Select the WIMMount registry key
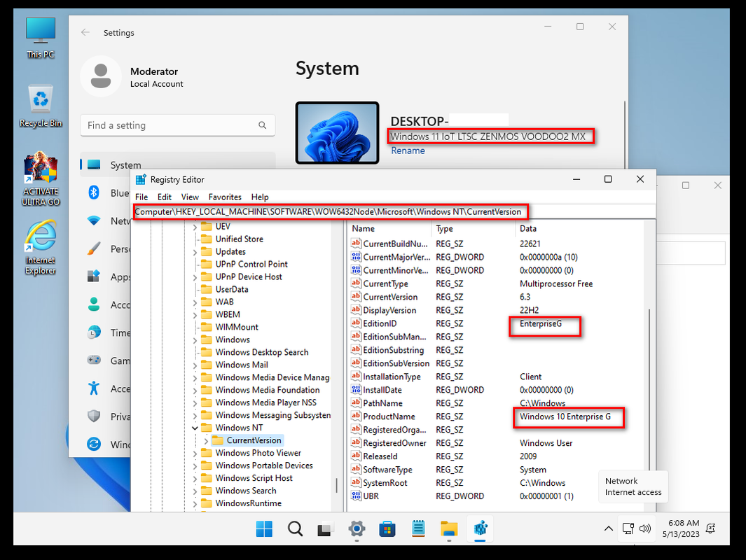 point(237,327)
